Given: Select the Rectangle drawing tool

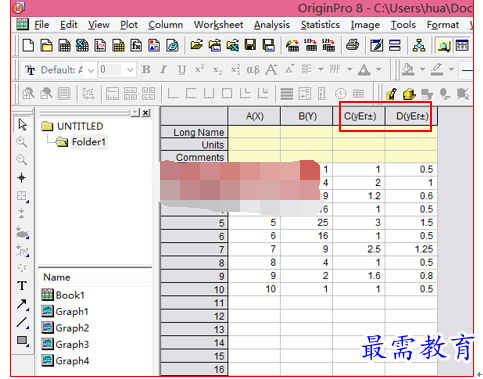Looking at the screenshot, I should click(22, 341).
